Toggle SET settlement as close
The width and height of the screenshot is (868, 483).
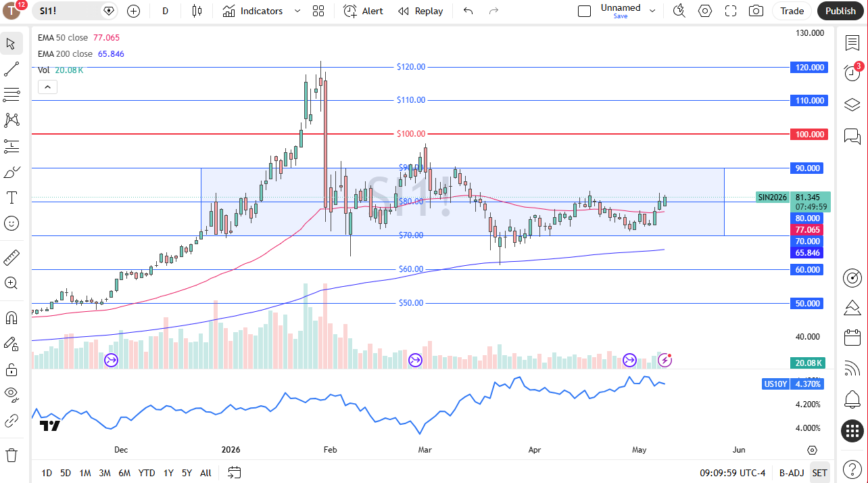click(819, 473)
